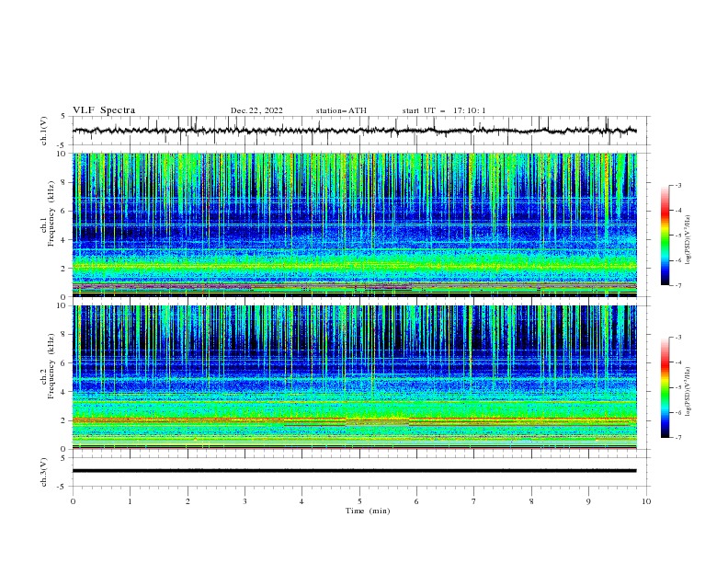The image size is (728, 563).
Task: Click the "10" tick on time axis
Action: coord(646,501)
